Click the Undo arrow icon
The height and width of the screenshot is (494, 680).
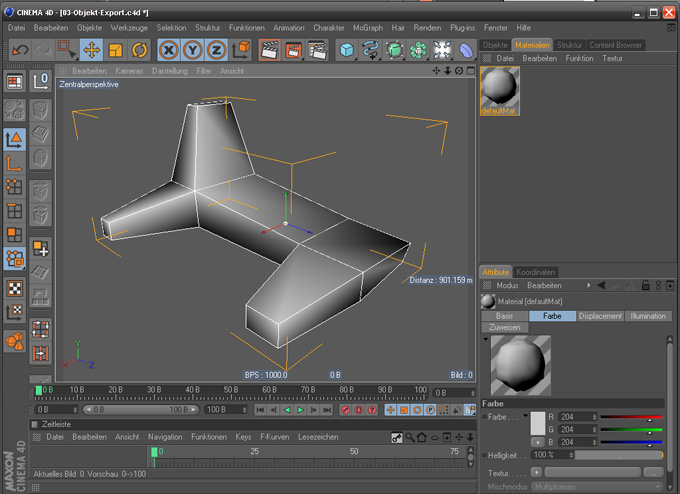19,50
